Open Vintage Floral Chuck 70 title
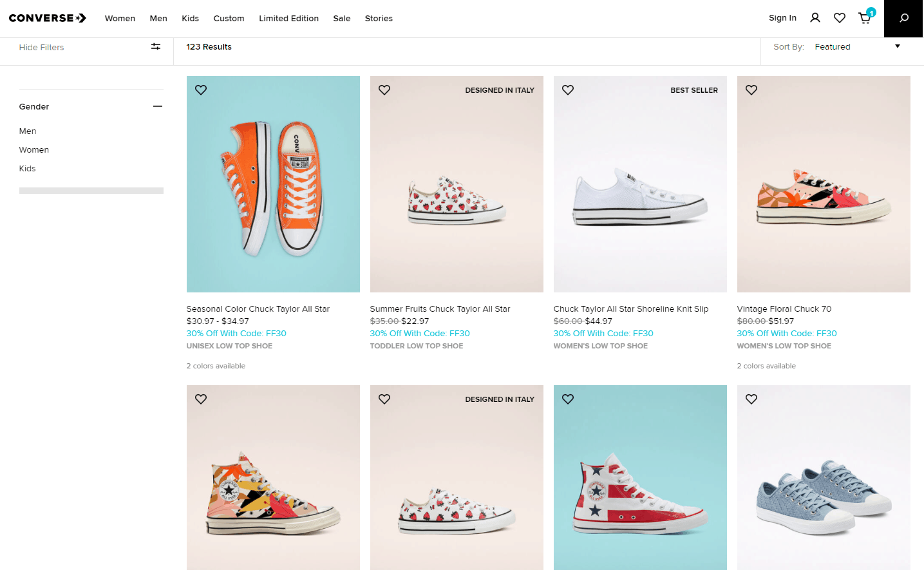 click(x=784, y=309)
